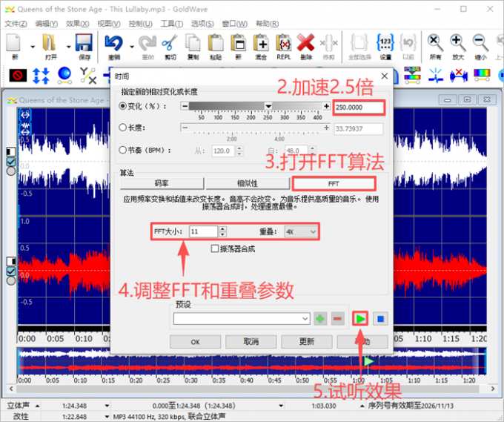Screen dimensions: 504x422
Task: Choose the 相似性 algorithm button
Action: tap(248, 183)
